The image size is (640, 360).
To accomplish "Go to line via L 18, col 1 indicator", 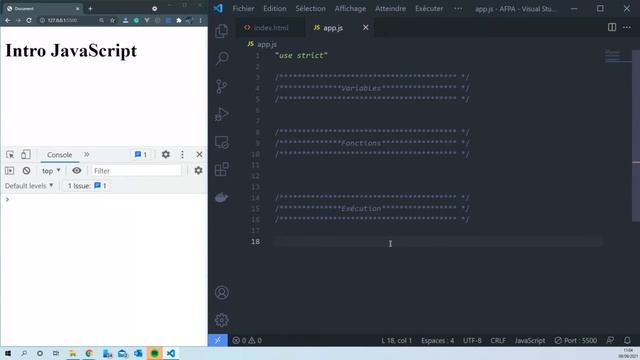I will click(x=396, y=340).
